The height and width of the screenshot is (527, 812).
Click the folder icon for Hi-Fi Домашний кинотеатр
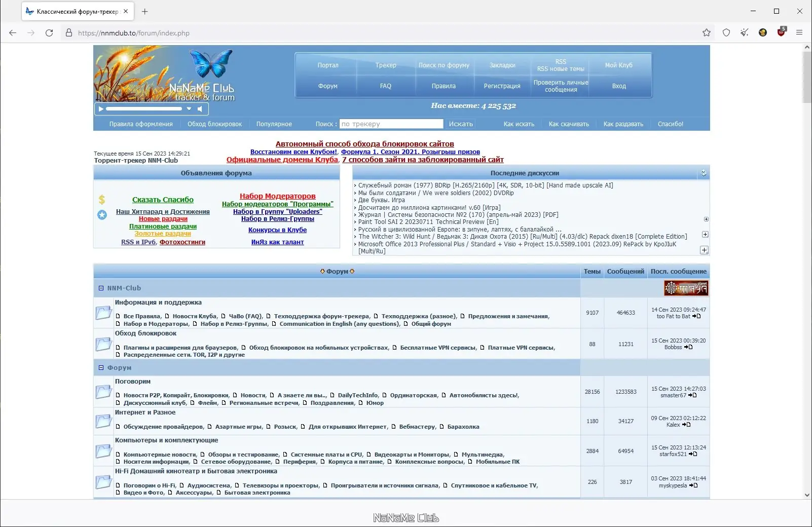(103, 482)
